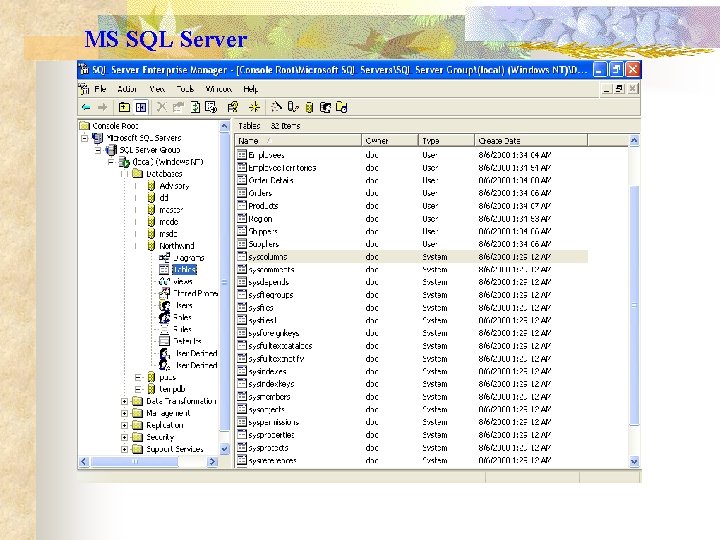Viewport: 720px width, 540px height.
Task: Expand the Replication folder node
Action: (125, 425)
